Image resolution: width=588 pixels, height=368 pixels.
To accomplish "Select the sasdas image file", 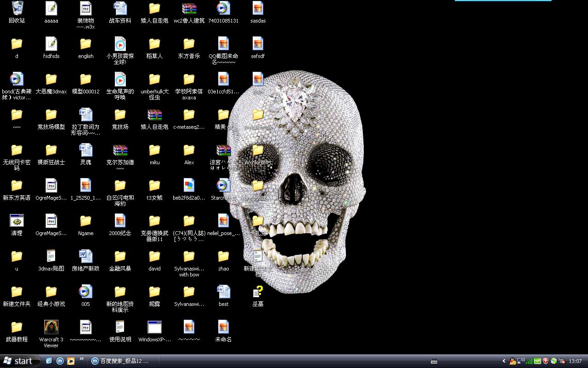I will (258, 8).
